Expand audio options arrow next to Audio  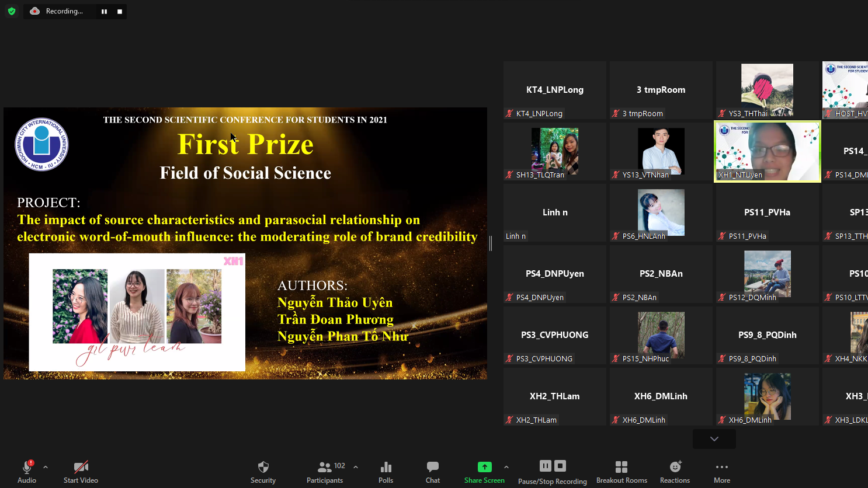[x=46, y=467]
